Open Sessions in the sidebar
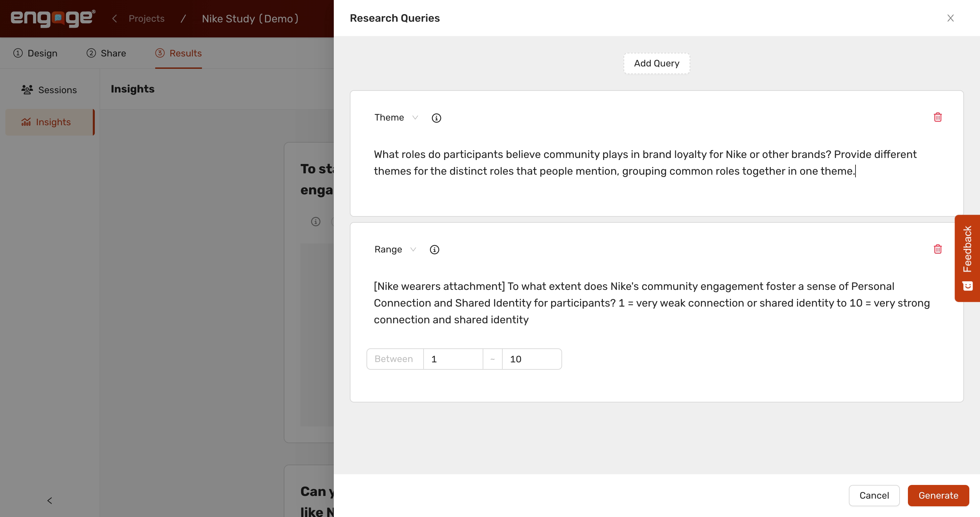This screenshot has width=980, height=517. click(x=49, y=90)
